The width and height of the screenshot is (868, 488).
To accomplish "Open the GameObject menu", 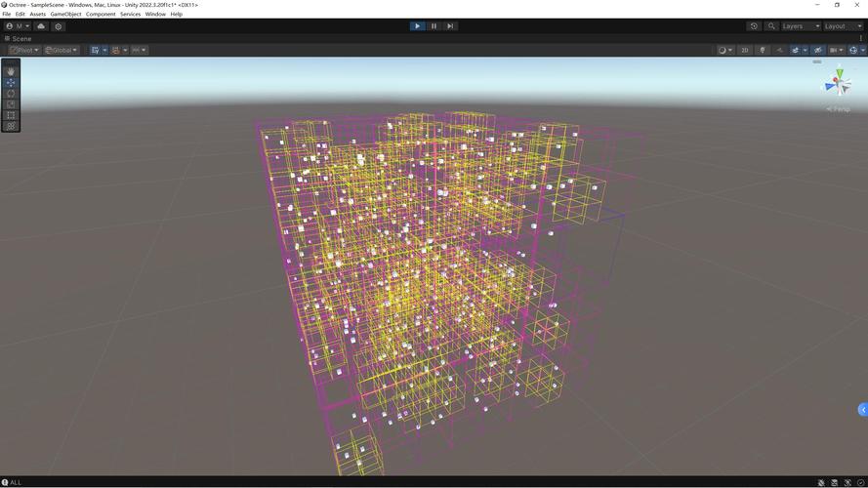I will [x=65, y=14].
